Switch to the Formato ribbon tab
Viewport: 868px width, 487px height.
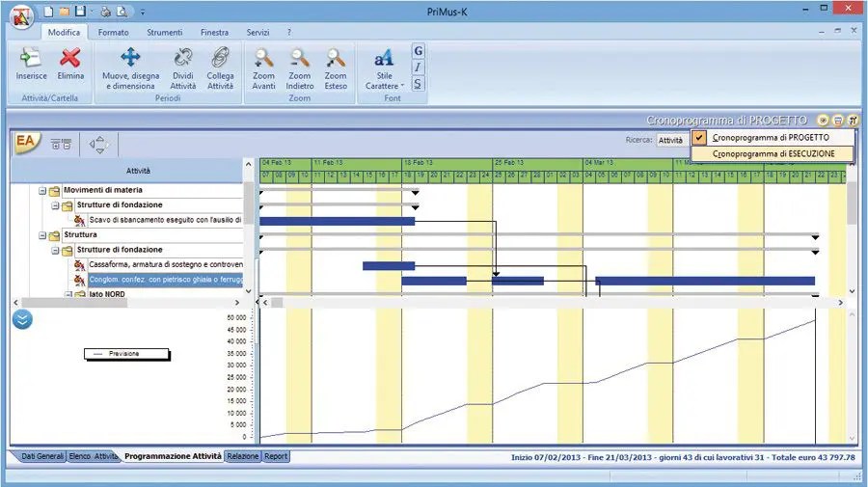click(x=113, y=32)
